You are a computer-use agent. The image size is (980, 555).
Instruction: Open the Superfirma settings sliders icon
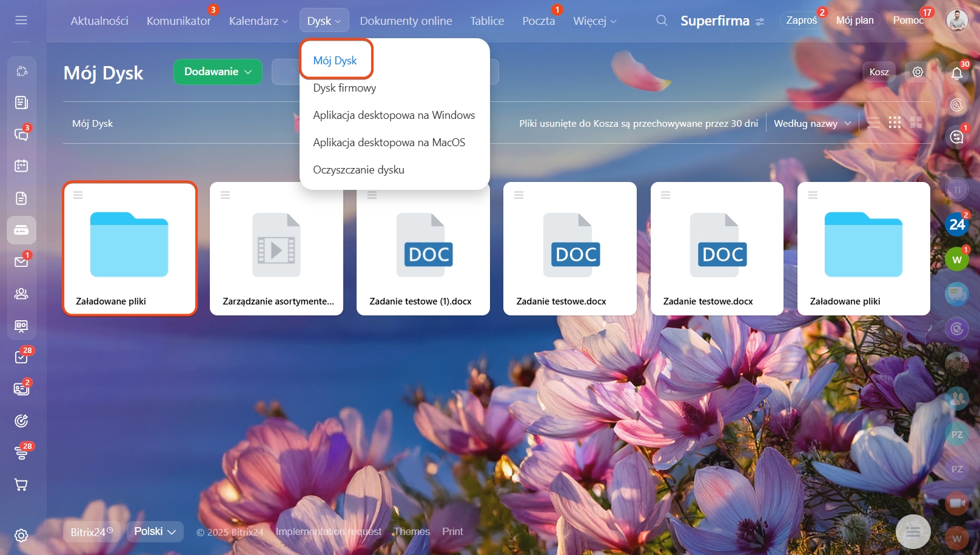pyautogui.click(x=760, y=21)
